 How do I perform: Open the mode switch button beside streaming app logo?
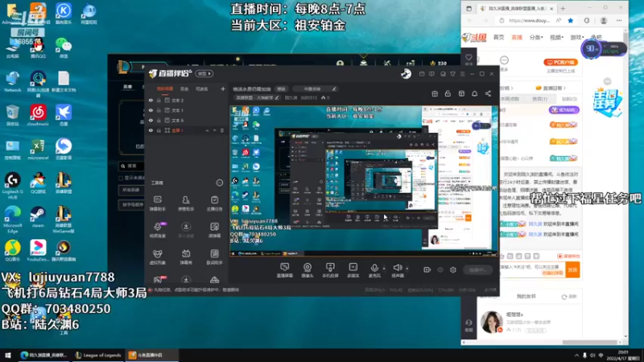click(204, 74)
